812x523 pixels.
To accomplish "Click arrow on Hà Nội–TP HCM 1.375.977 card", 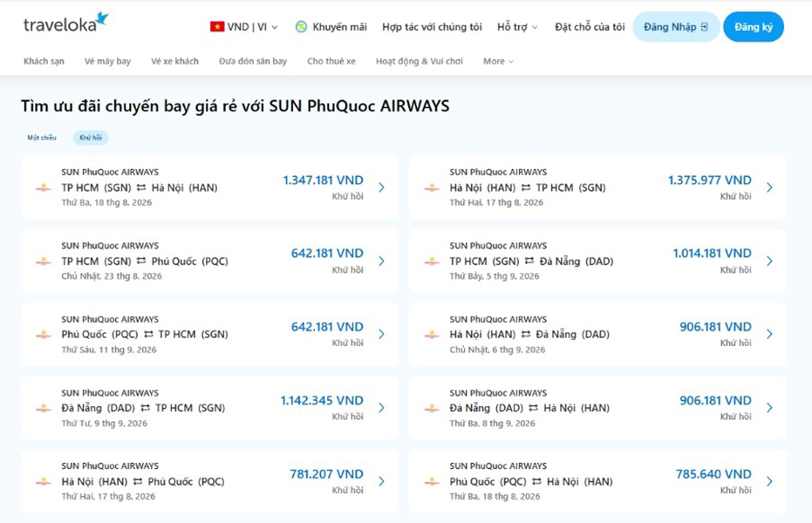I will pyautogui.click(x=769, y=187).
